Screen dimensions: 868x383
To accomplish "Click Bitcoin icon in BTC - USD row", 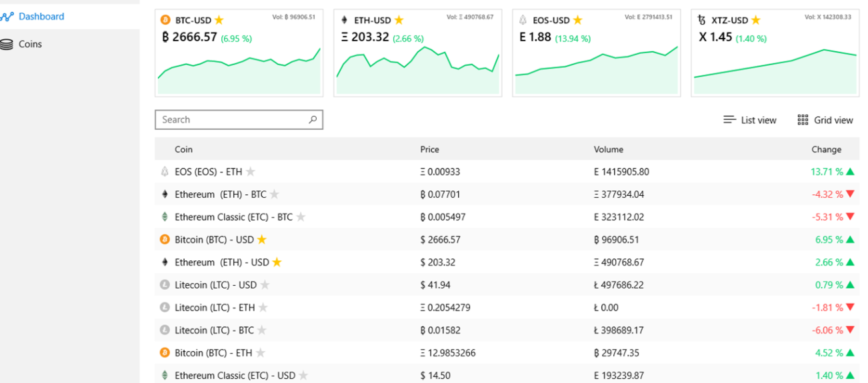I will 165,240.
